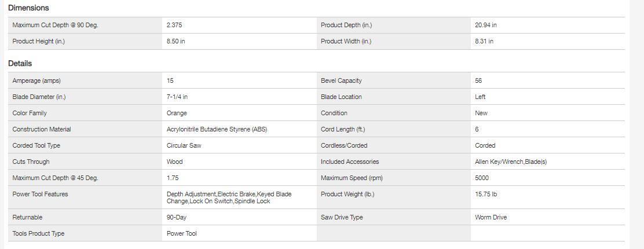Screen dimensions: 644x249
Task: Select the Bevel Capacity label
Action: (341, 81)
